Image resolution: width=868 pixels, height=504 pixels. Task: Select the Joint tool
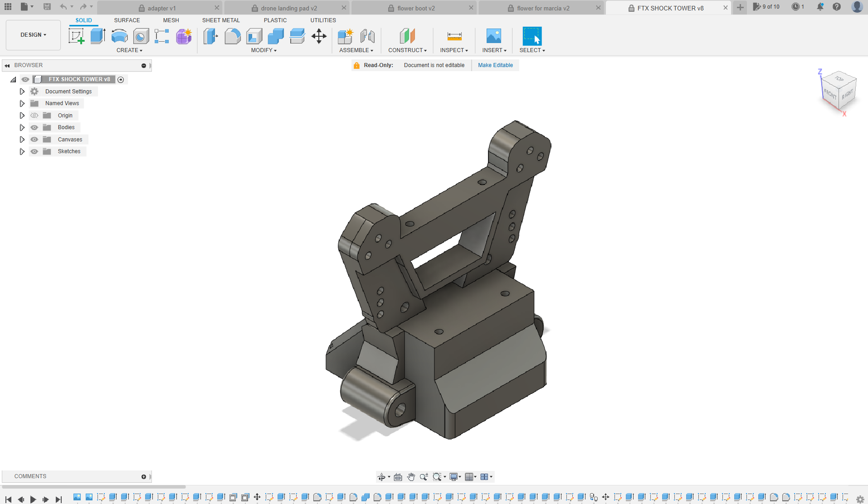(x=367, y=36)
